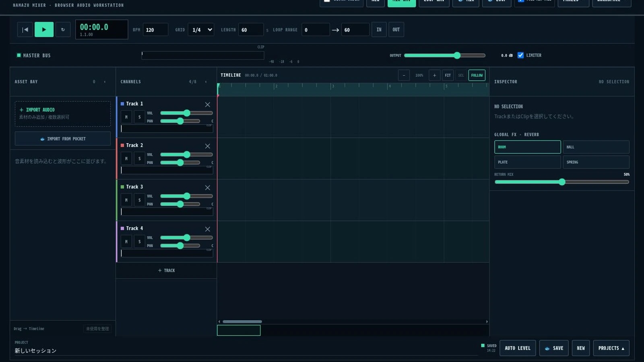This screenshot has width=644, height=362.
Task: Mute Track 2
Action: (x=126, y=158)
